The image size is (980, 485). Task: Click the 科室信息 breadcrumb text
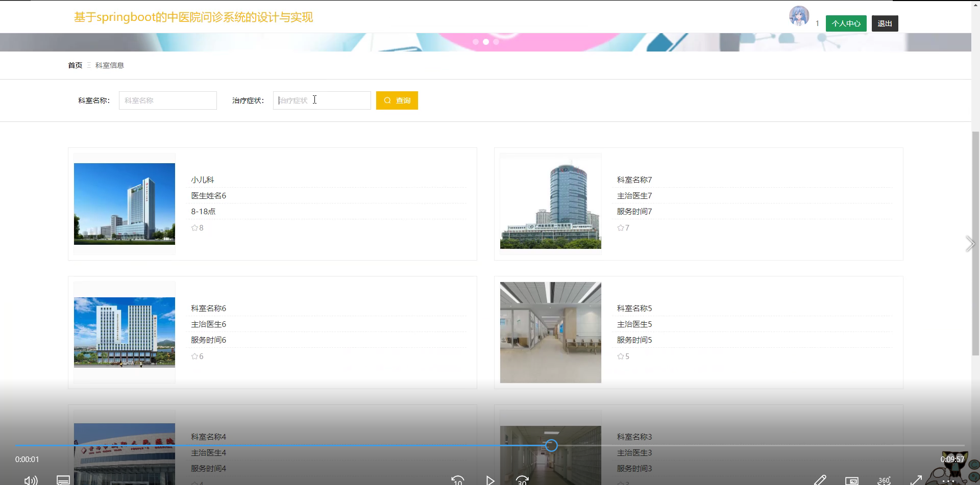tap(110, 65)
